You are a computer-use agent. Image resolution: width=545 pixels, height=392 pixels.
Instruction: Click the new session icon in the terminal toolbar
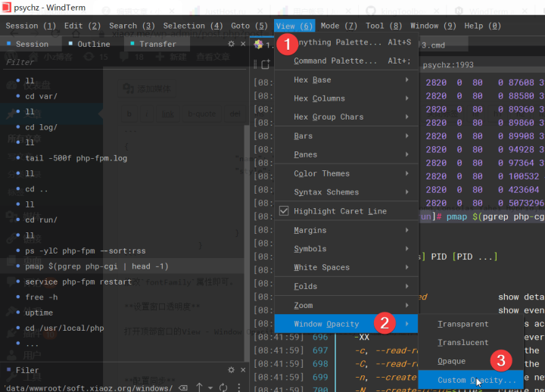tap(266, 64)
